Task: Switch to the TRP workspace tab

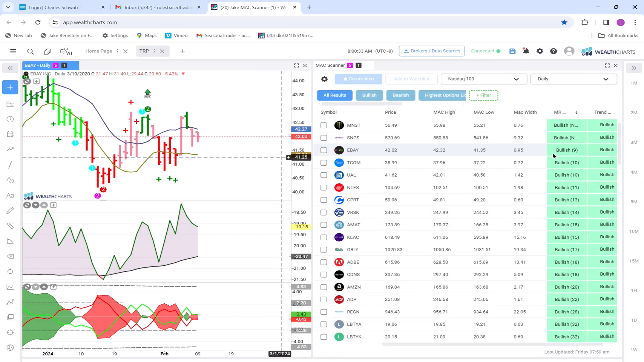Action: coord(144,51)
